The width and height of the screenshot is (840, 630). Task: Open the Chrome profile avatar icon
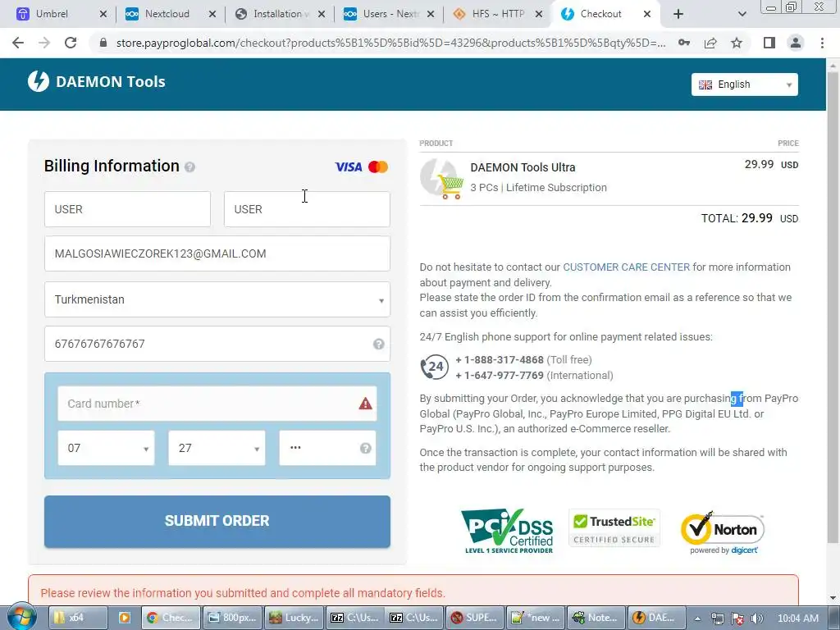click(x=796, y=43)
